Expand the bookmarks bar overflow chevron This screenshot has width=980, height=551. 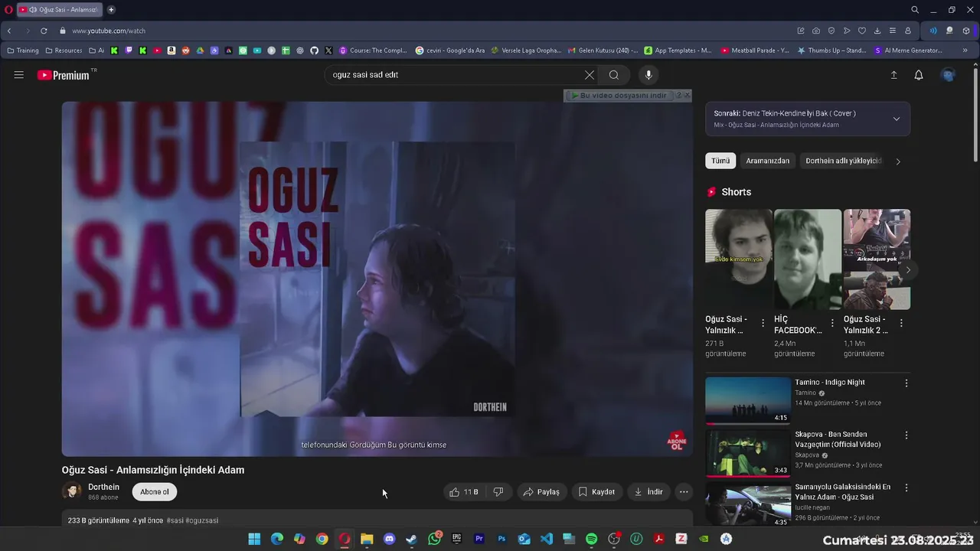[x=965, y=51]
